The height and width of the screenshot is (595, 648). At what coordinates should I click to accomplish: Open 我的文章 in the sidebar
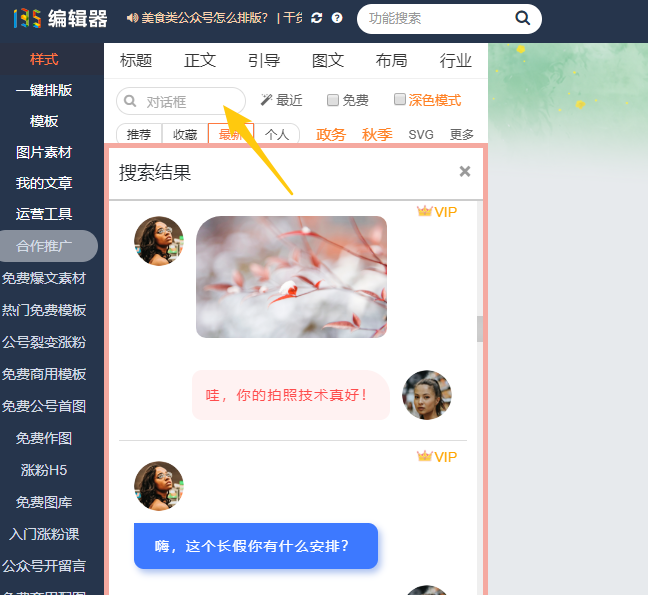click(x=44, y=183)
